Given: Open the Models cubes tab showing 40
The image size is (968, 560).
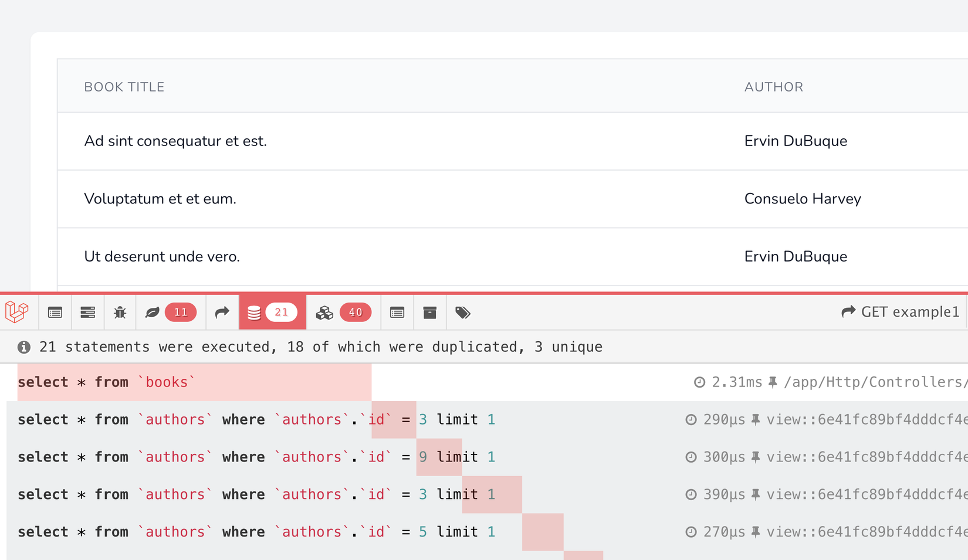Looking at the screenshot, I should click(343, 313).
